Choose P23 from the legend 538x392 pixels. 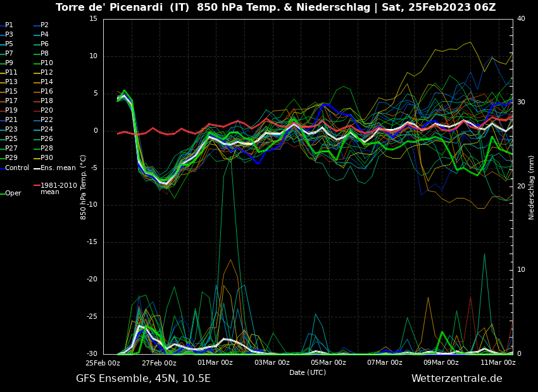coord(11,129)
